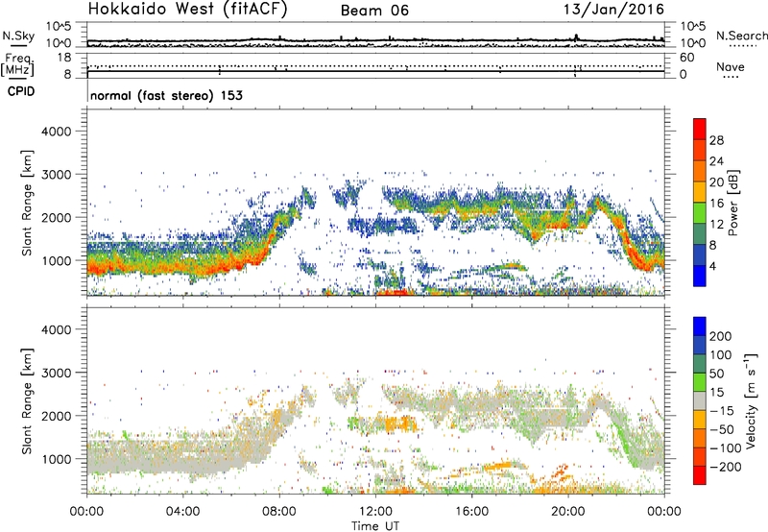
Task: Click the blue top of Velocity colorbar
Action: point(700,326)
